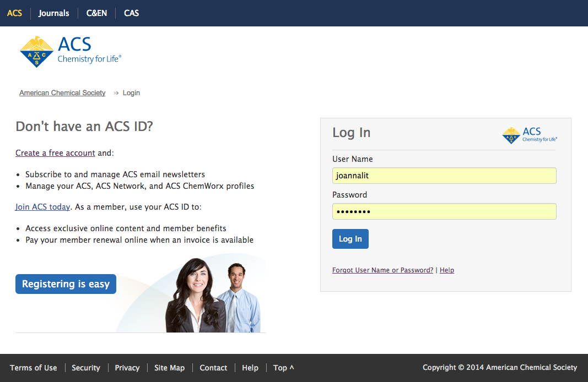Click the blue Log In button
This screenshot has height=382, width=588.
(x=350, y=239)
